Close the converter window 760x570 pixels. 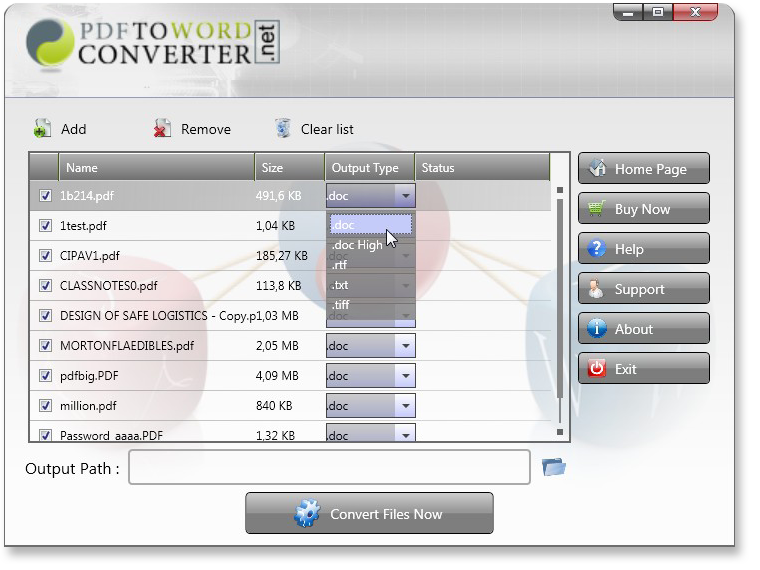pos(696,12)
